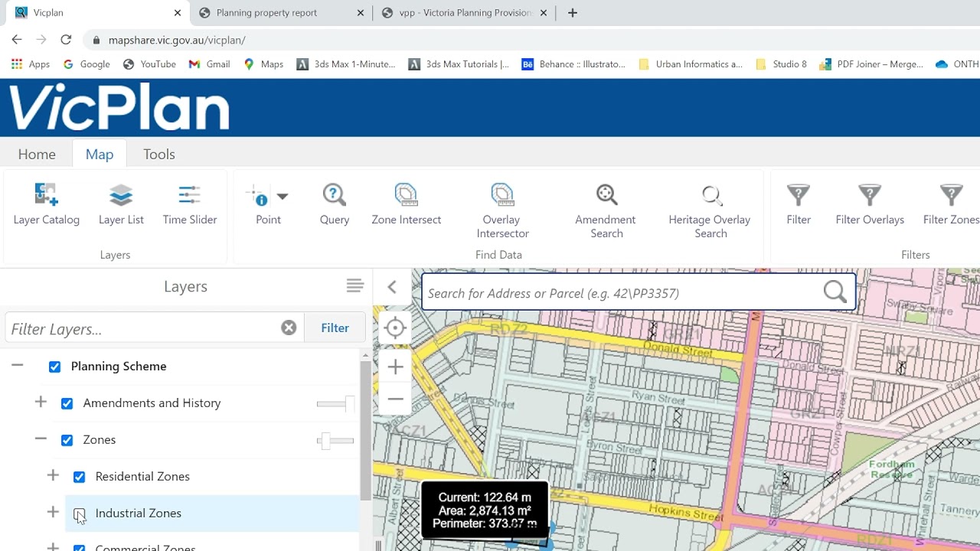980x551 pixels.
Task: Uncheck the Planning Scheme layer
Action: click(55, 367)
